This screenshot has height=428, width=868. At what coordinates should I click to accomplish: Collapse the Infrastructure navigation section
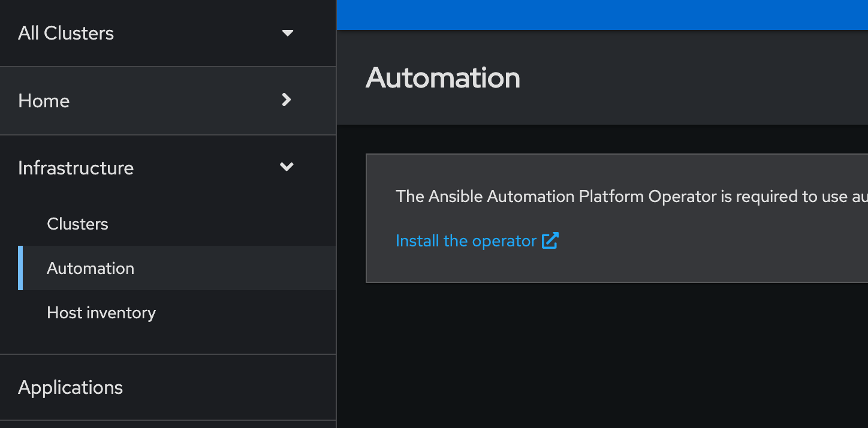(x=76, y=168)
